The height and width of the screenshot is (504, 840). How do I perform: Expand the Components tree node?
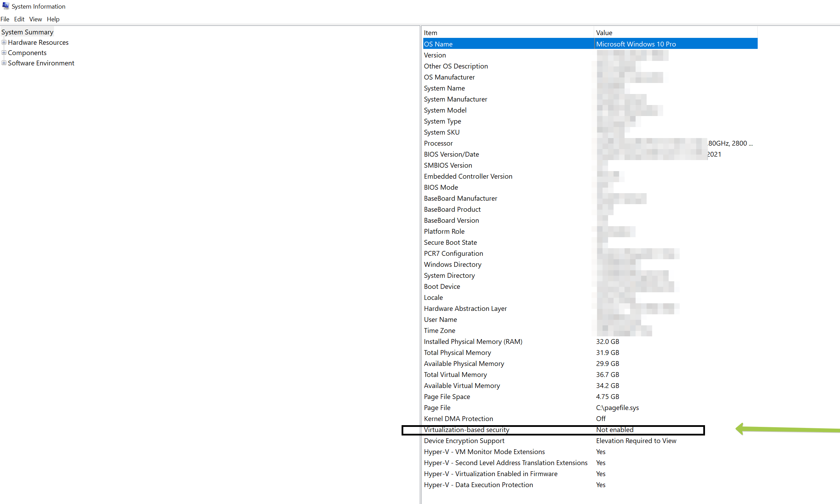(4, 53)
